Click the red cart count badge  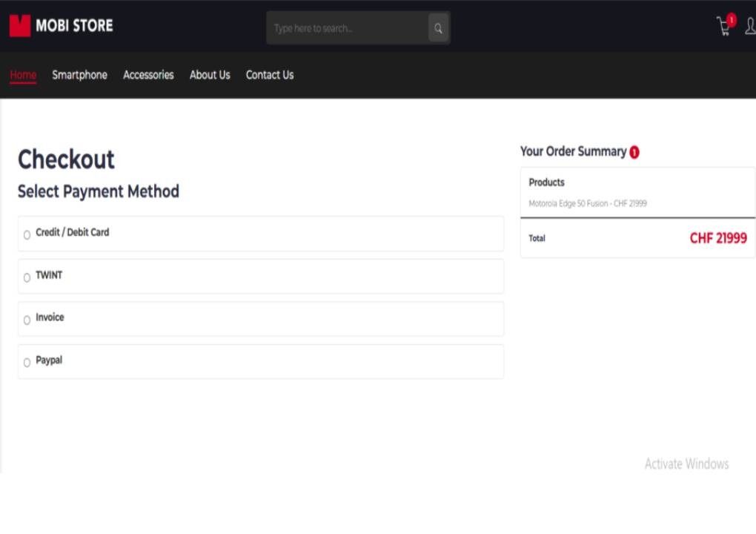(732, 20)
